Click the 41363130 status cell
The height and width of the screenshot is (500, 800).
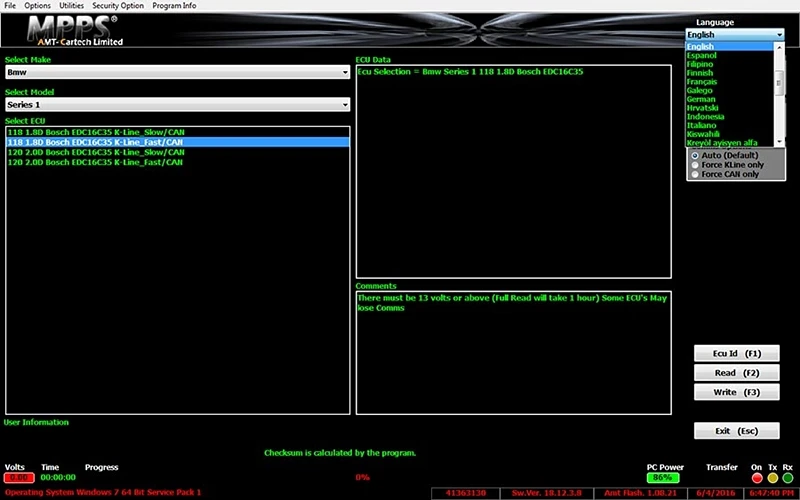(465, 493)
